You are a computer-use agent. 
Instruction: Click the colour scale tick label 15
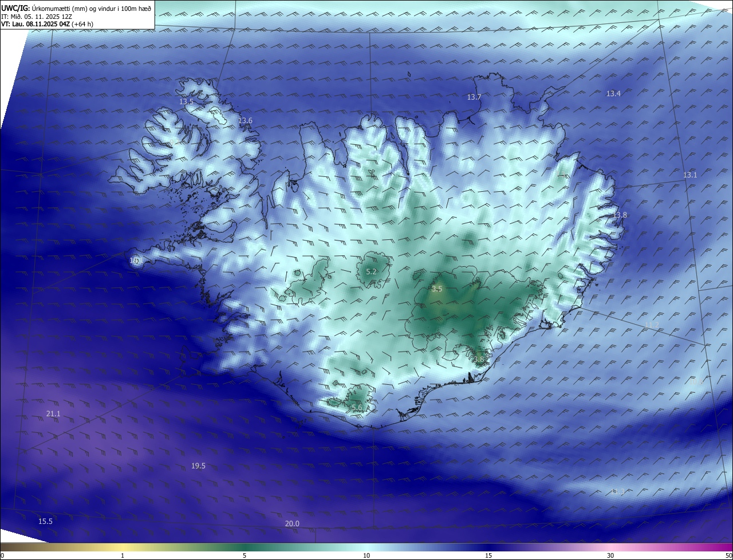(x=488, y=555)
